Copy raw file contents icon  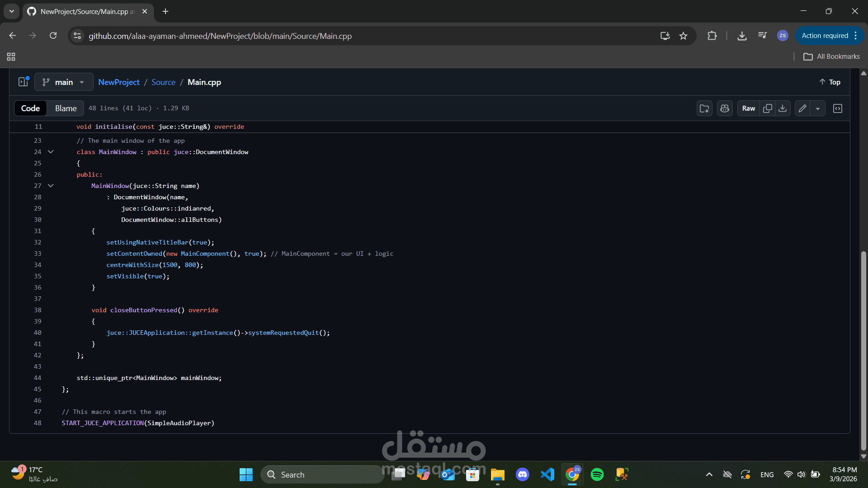[x=767, y=108]
